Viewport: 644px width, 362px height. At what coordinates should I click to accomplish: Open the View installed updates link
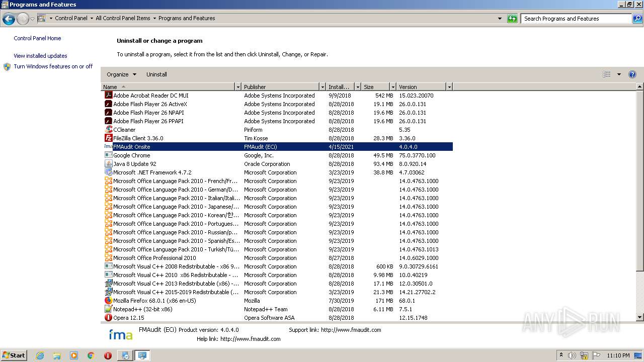40,56
